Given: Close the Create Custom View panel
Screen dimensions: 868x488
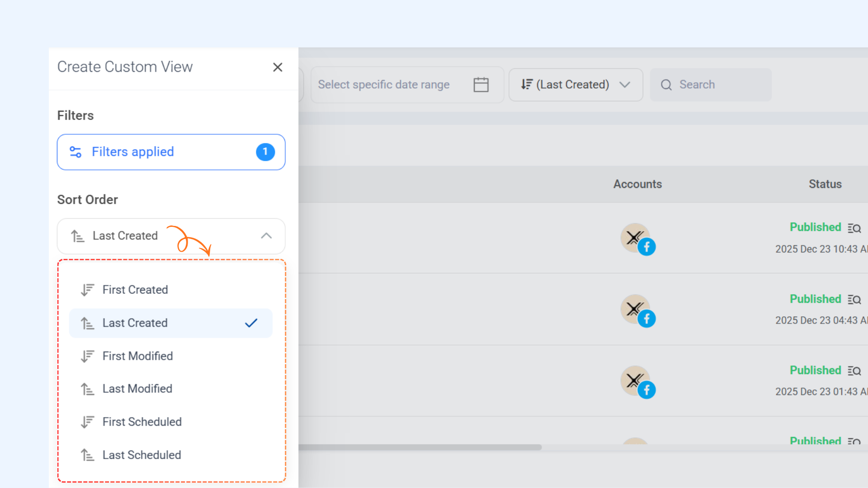Looking at the screenshot, I should [278, 67].
